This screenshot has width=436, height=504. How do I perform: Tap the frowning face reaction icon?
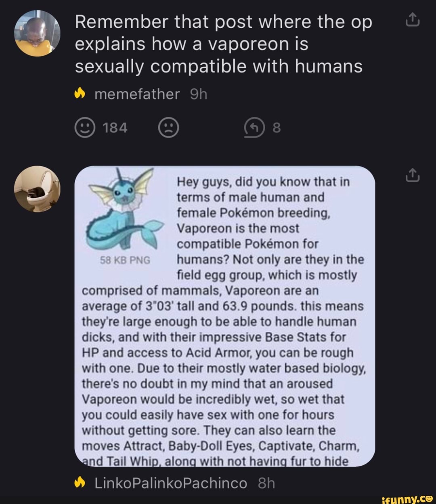[168, 128]
